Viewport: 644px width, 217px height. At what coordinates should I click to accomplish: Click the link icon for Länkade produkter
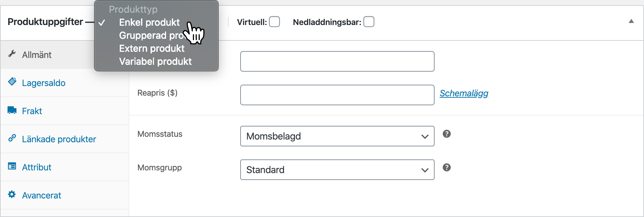tap(12, 138)
